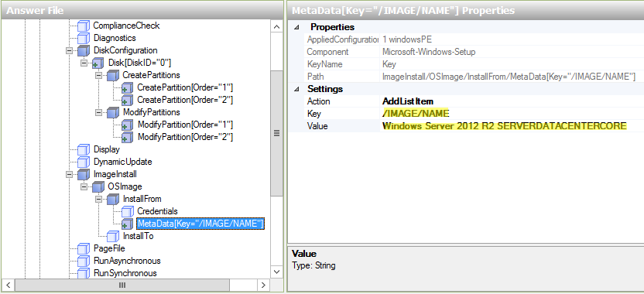Click the MetaData Properties pane header
The width and height of the screenshot is (644, 294).
coord(465,10)
